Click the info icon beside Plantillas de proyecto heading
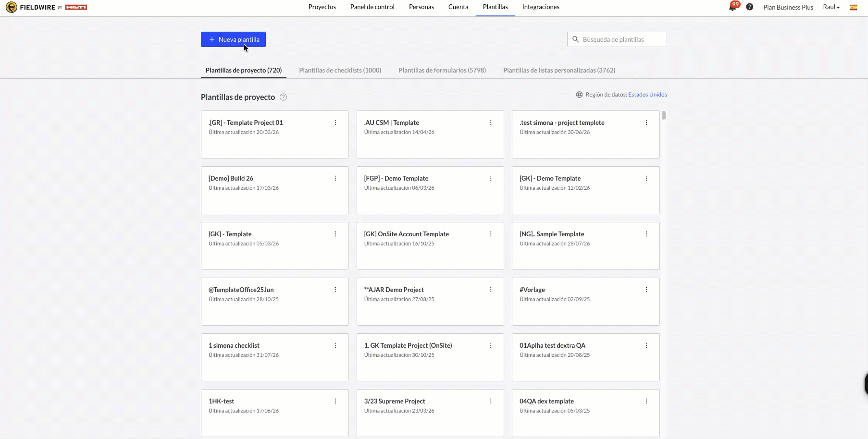Image resolution: width=868 pixels, height=439 pixels. [284, 97]
